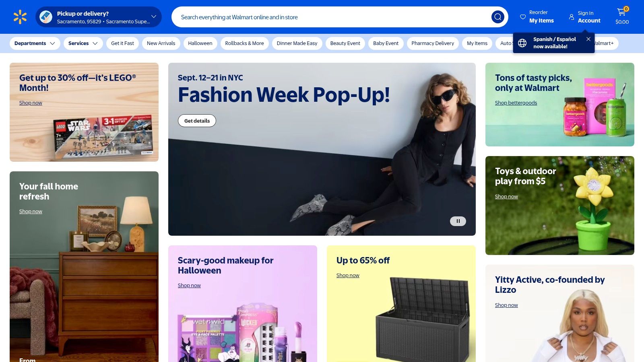
Task: Click the Walmart spark logo
Action: 20,17
